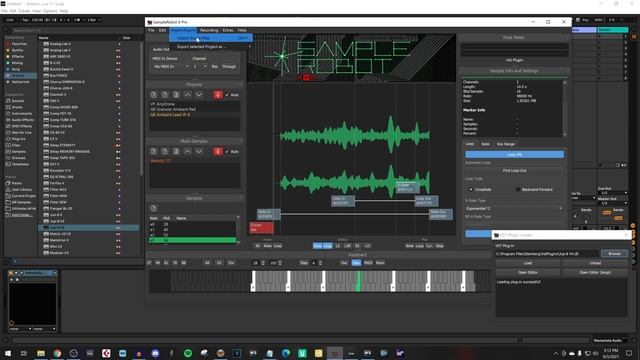Click the Find Loop-Out button
The image size is (640, 360).
[514, 171]
